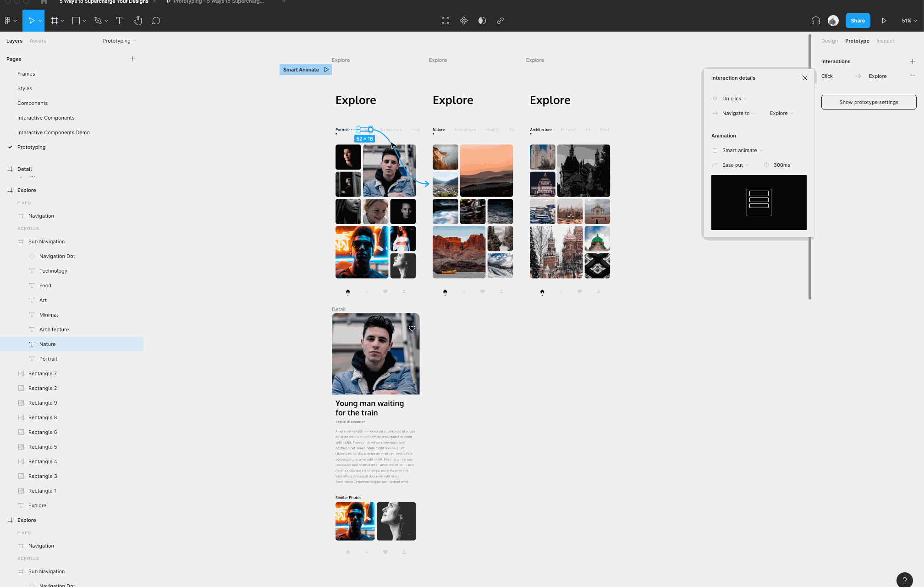Screen dimensions: 924x587
Task: Select the Rectangle shape tool
Action: click(x=76, y=21)
